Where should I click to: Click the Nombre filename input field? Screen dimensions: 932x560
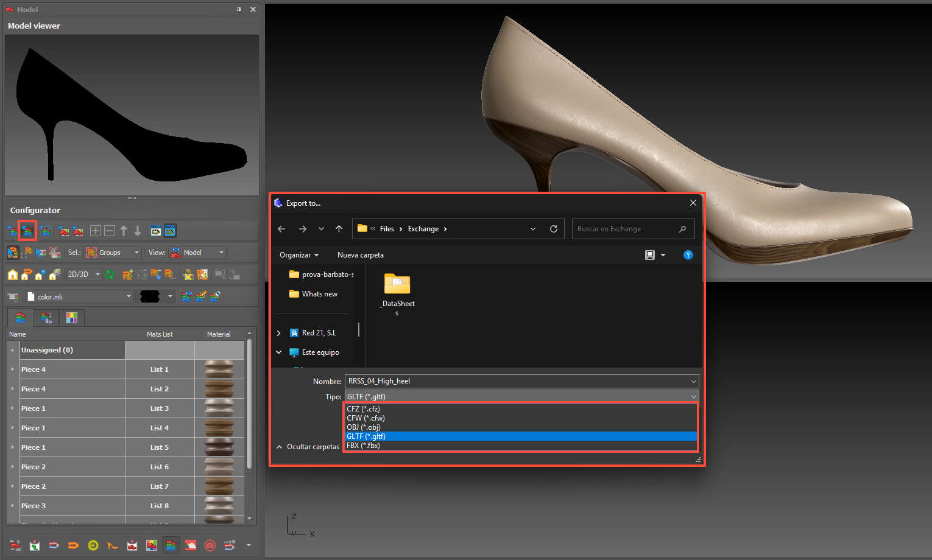[518, 381]
